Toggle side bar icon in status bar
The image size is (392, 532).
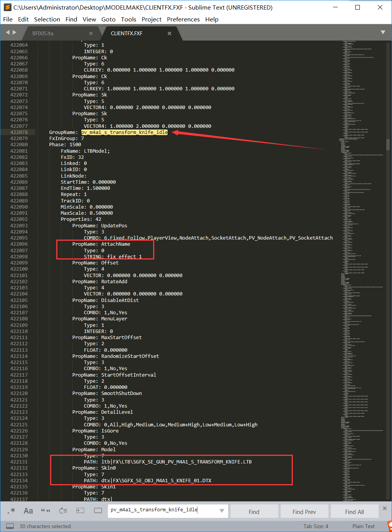click(x=10, y=526)
